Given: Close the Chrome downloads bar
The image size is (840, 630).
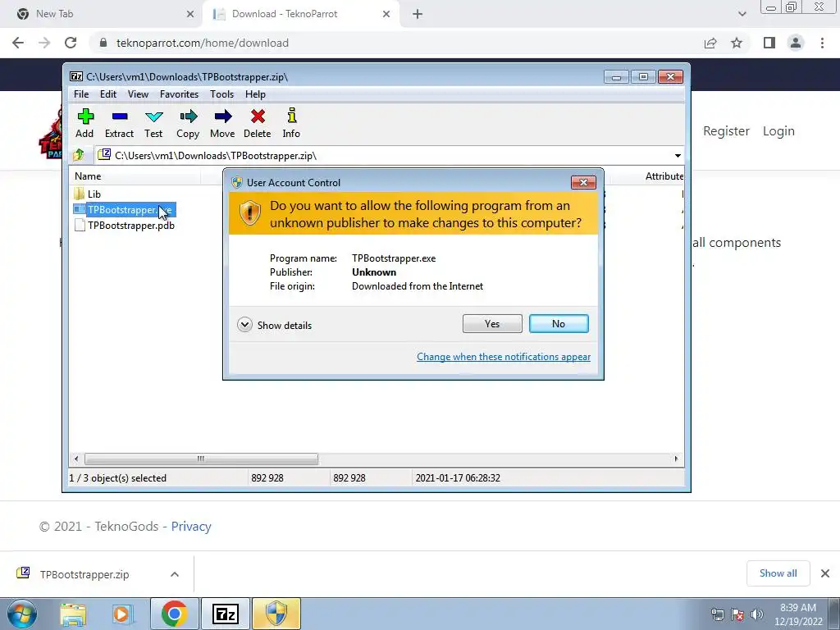Looking at the screenshot, I should click(825, 573).
